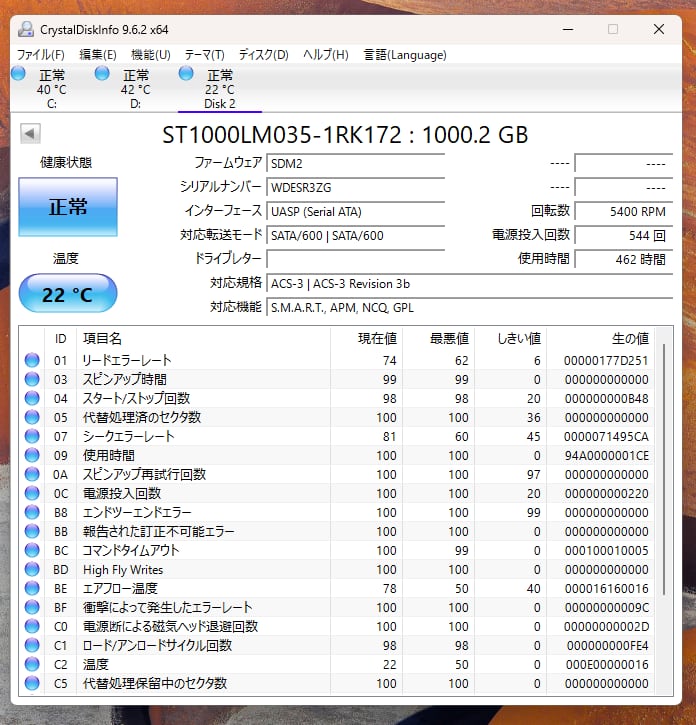The height and width of the screenshot is (725, 696).
Task: Click the シリアルナンバー value field
Action: pyautogui.click(x=355, y=187)
